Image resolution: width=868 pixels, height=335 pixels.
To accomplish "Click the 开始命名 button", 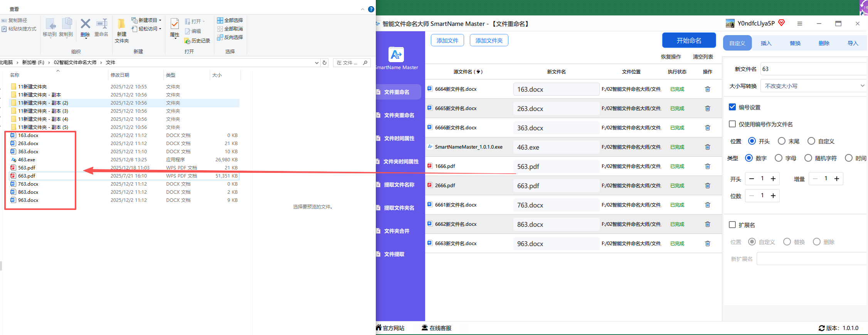I will pyautogui.click(x=689, y=41).
